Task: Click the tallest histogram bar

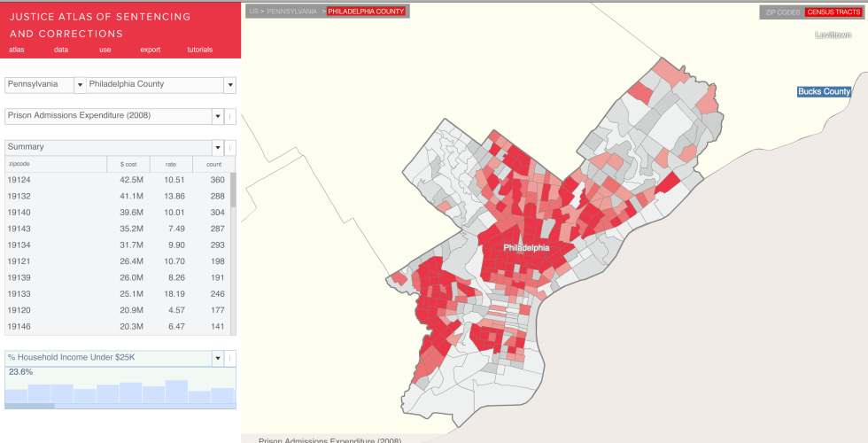Action: [x=176, y=392]
